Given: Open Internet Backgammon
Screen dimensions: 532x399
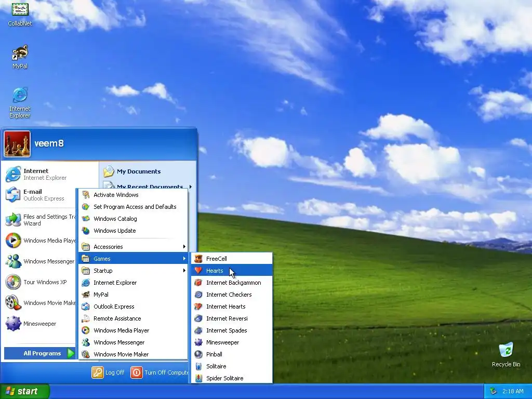Looking at the screenshot, I should click(x=232, y=283).
